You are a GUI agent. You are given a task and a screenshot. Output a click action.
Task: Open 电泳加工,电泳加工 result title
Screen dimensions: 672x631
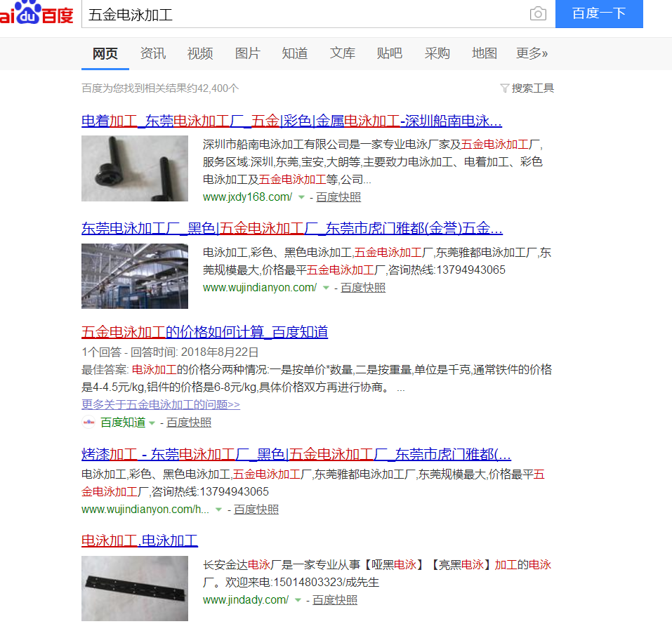point(140,540)
